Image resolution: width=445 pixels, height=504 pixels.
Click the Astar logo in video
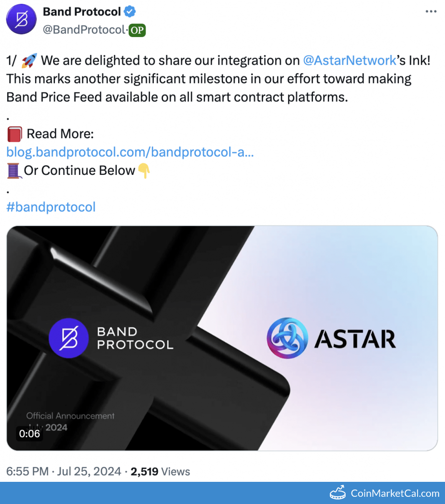click(287, 338)
